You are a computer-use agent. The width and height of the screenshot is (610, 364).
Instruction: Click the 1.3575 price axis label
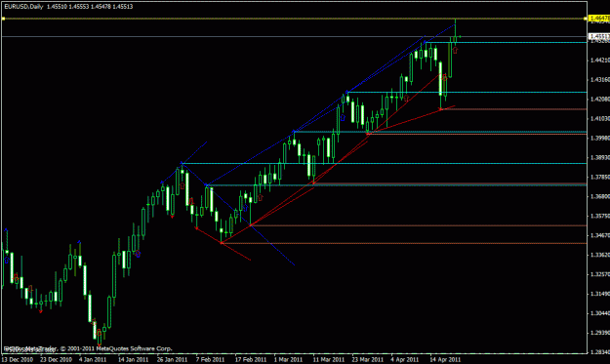coord(600,216)
